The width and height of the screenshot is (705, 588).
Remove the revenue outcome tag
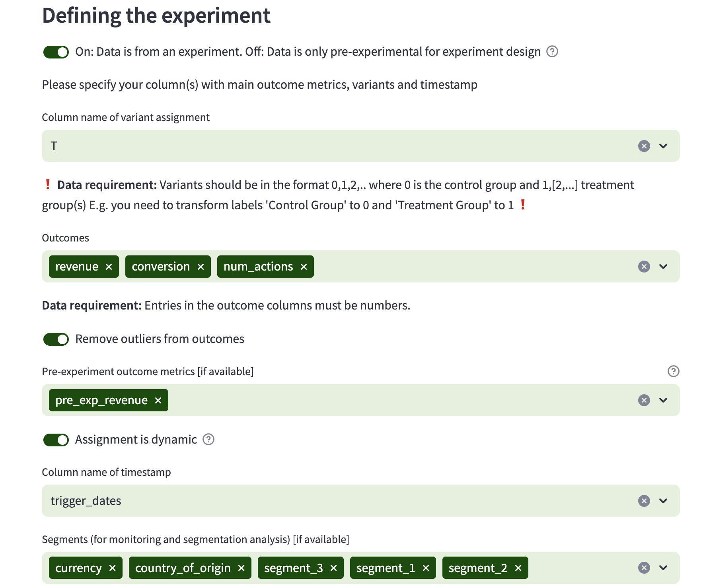coord(109,267)
